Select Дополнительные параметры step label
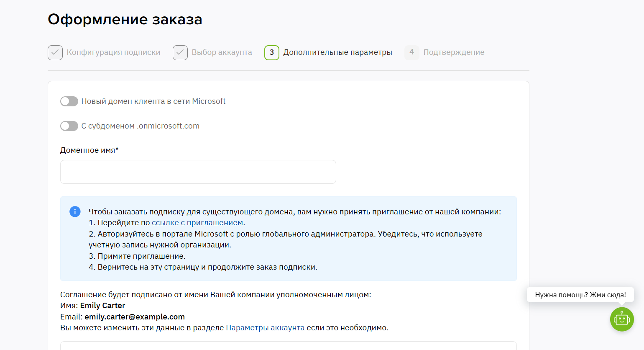 (x=337, y=52)
